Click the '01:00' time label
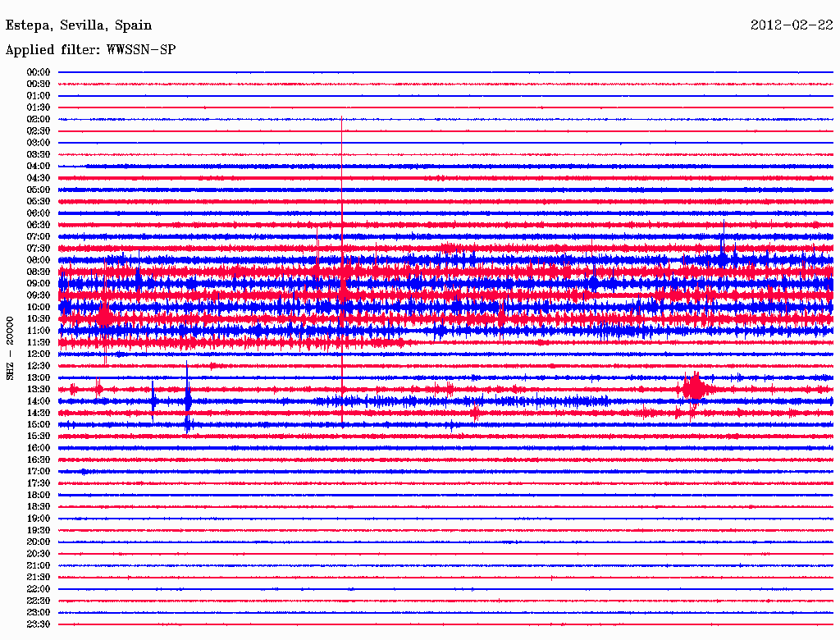Image resolution: width=840 pixels, height=640 pixels. 38,95
